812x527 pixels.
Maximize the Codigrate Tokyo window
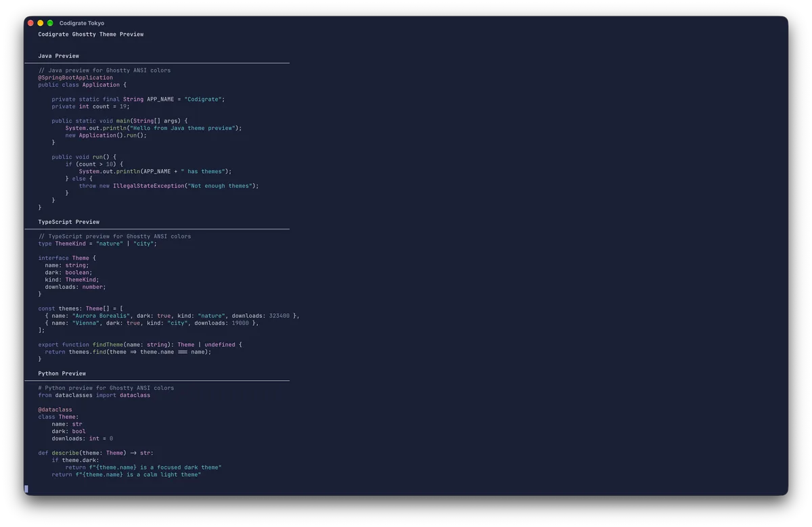coord(50,23)
